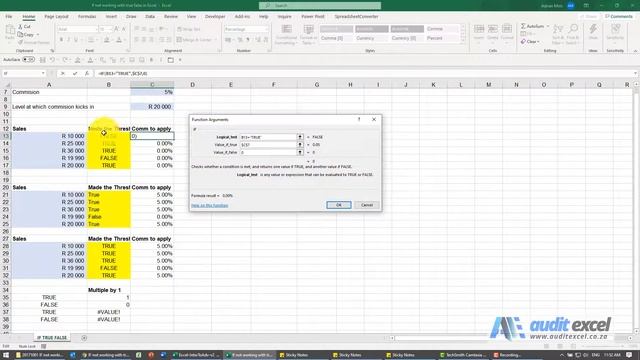Viewport: 640px width, 360px height.
Task: Click into the Logical_test input field
Action: click(x=268, y=137)
